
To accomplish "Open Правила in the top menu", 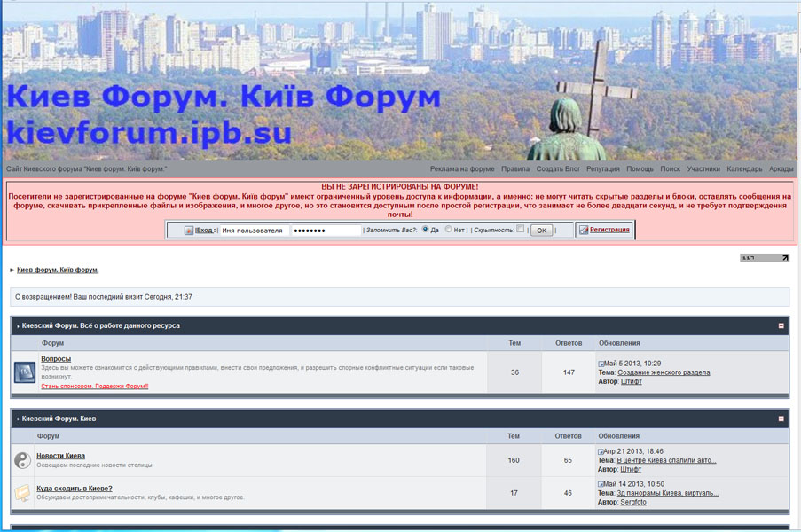I will point(514,168).
